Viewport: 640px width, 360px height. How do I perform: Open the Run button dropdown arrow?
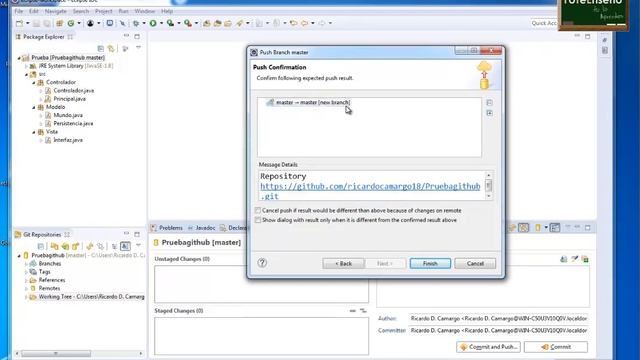161,23
